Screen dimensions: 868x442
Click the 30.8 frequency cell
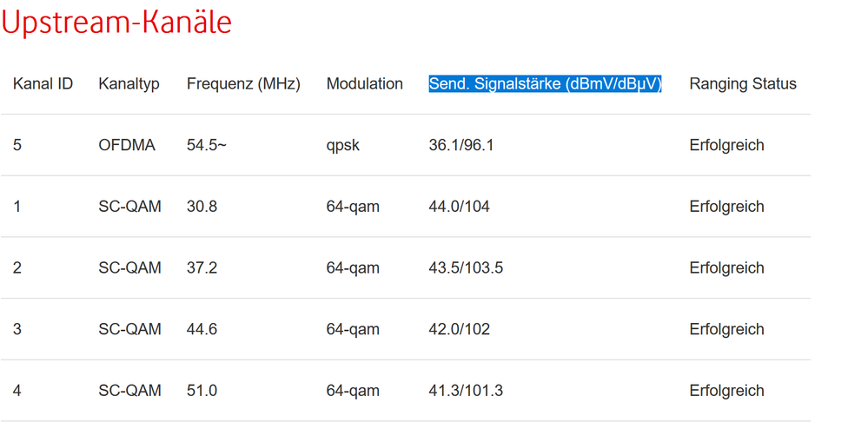pyautogui.click(x=202, y=207)
